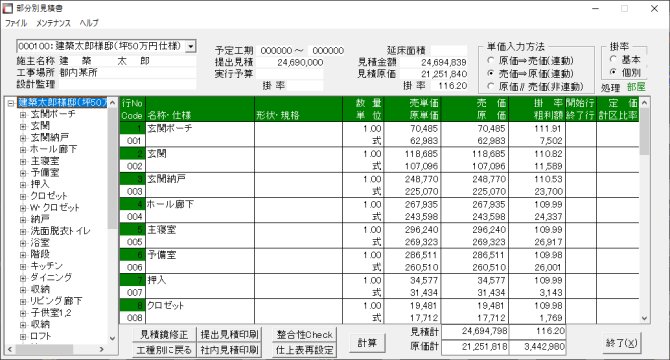Click the 計算 button
This screenshot has height=360, width=670.
[367, 343]
